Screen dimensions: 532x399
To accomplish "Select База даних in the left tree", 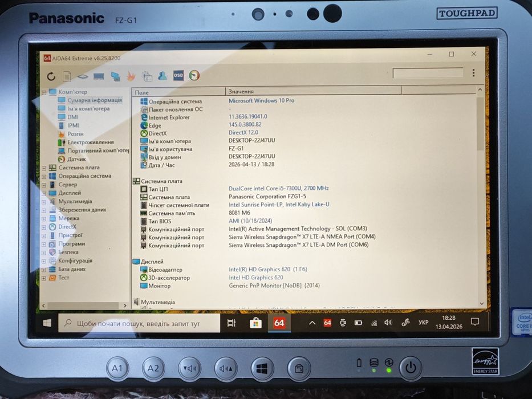I will point(72,269).
